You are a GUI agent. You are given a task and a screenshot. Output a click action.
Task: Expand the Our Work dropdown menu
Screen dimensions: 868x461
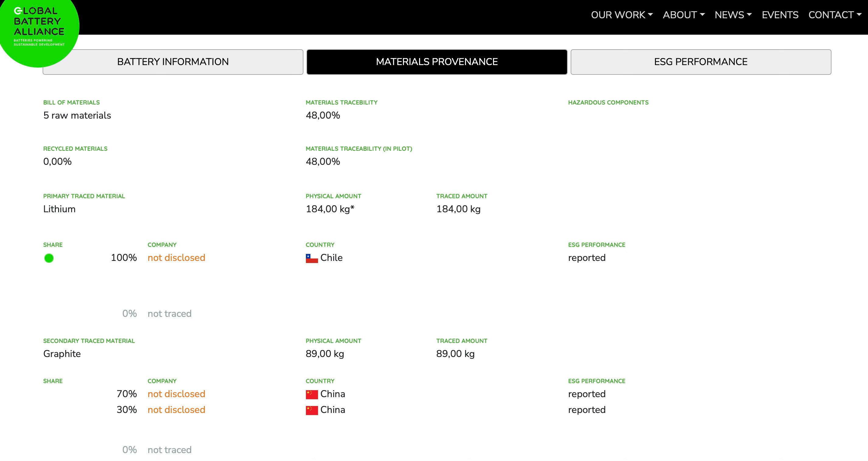pos(621,15)
